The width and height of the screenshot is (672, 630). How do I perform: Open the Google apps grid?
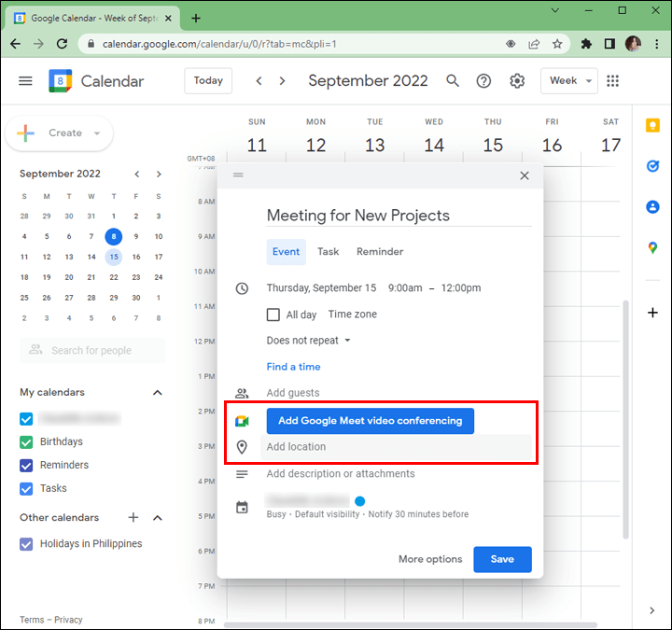click(613, 80)
